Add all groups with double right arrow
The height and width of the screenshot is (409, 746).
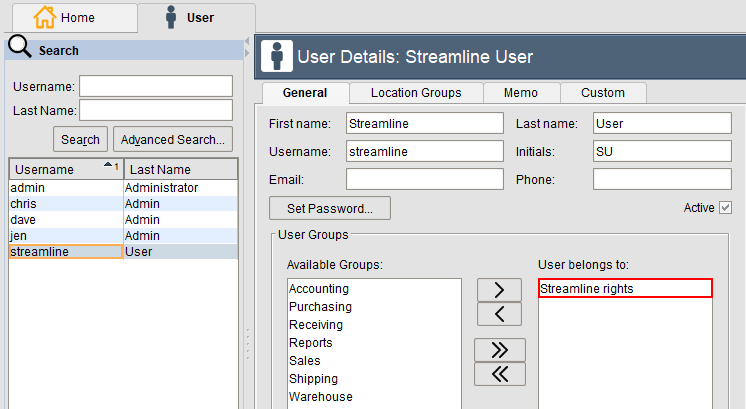499,349
